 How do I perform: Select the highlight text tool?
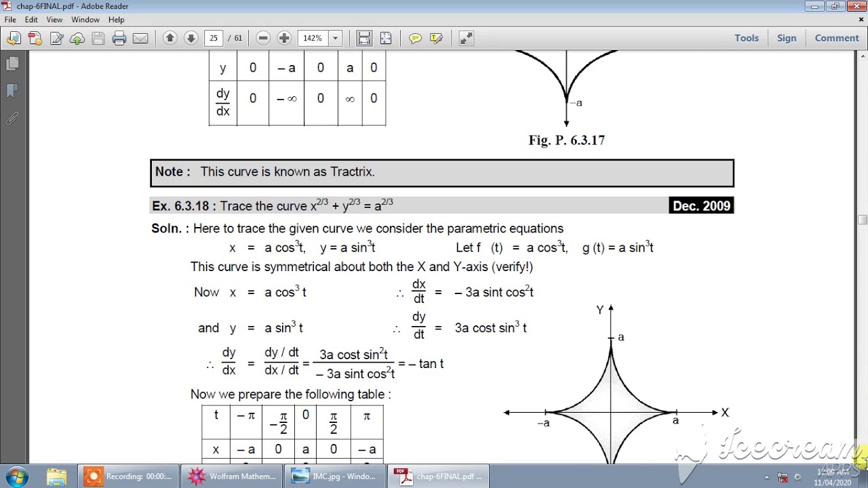(436, 38)
